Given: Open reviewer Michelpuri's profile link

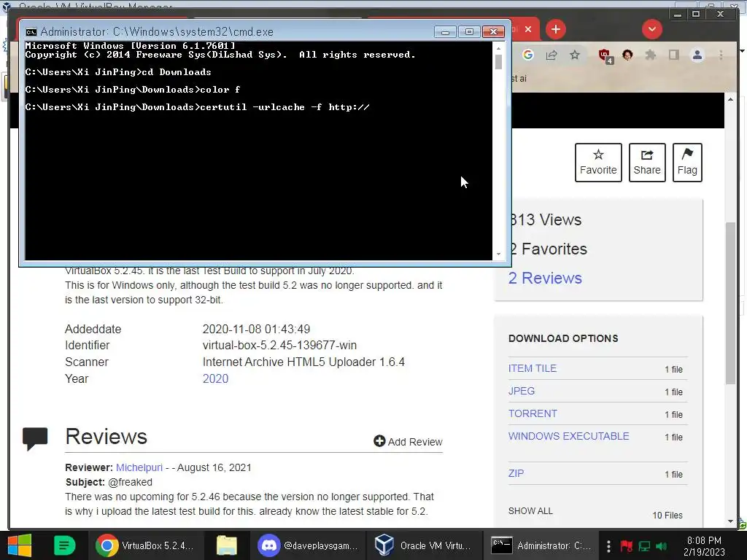Looking at the screenshot, I should click(x=139, y=467).
